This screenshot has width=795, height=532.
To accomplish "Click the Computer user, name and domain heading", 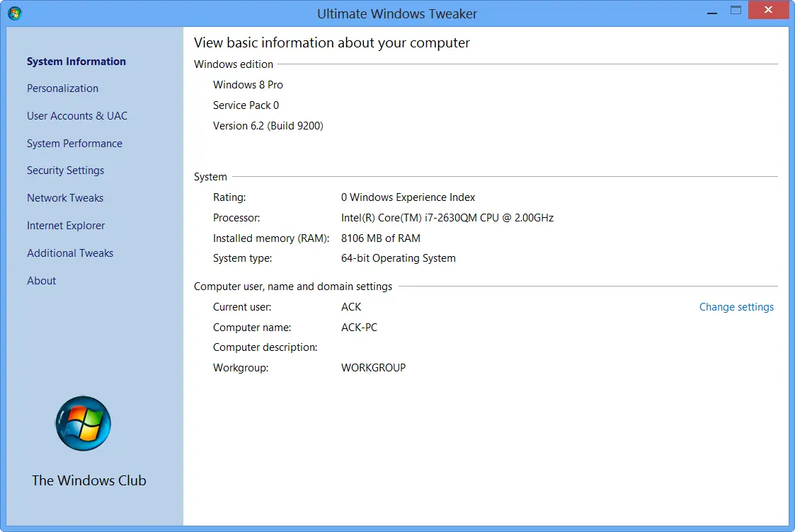I will [x=293, y=287].
